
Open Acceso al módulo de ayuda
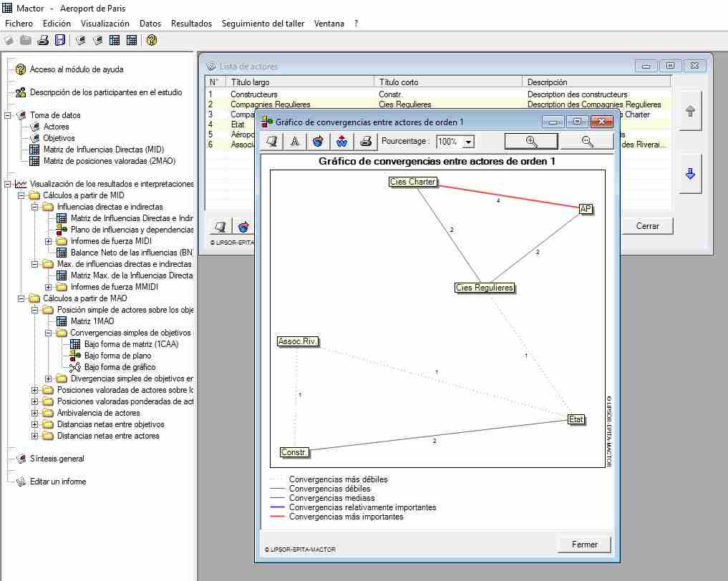(77, 69)
